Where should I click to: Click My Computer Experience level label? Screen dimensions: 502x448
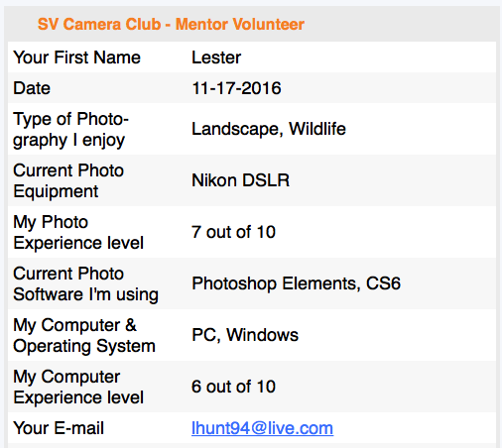point(78,387)
